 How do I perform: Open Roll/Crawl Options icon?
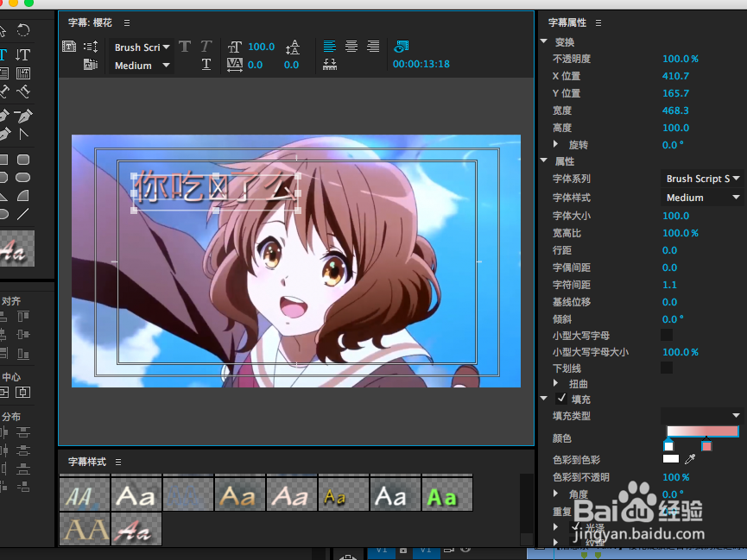click(x=91, y=47)
